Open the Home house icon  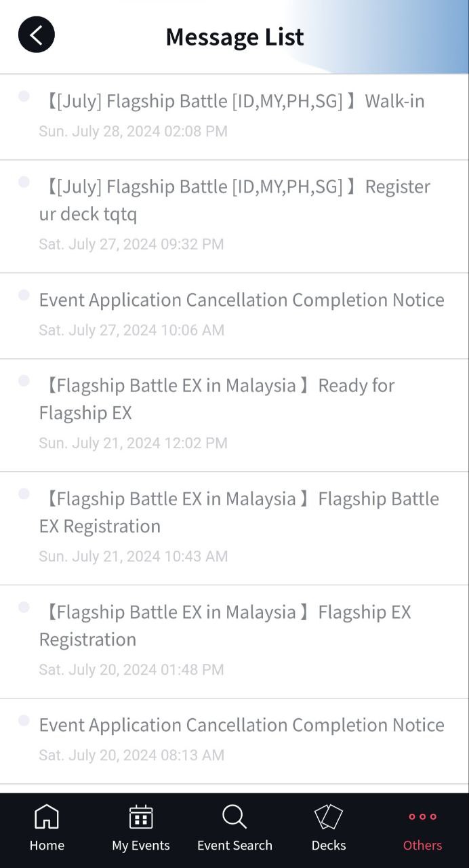(x=47, y=816)
